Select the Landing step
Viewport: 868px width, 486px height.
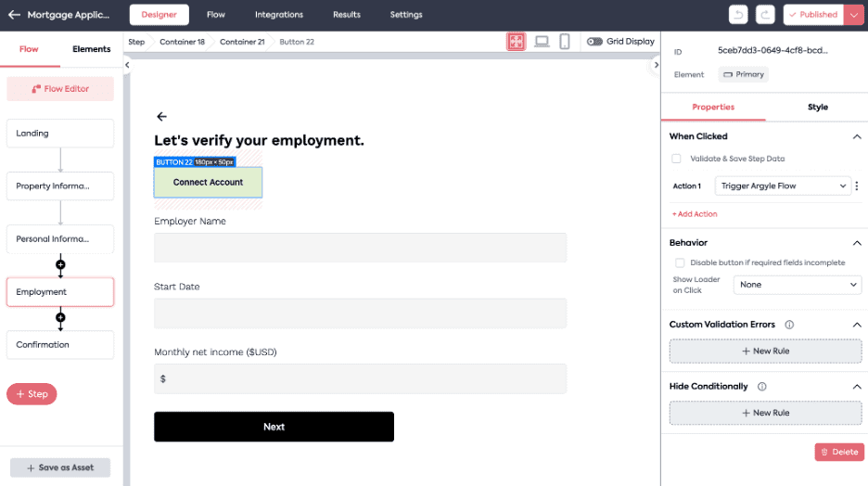(60, 134)
